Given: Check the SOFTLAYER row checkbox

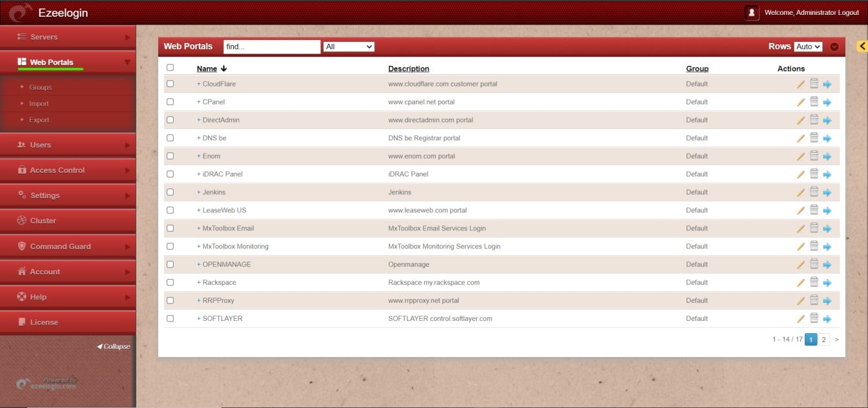Looking at the screenshot, I should [x=170, y=318].
